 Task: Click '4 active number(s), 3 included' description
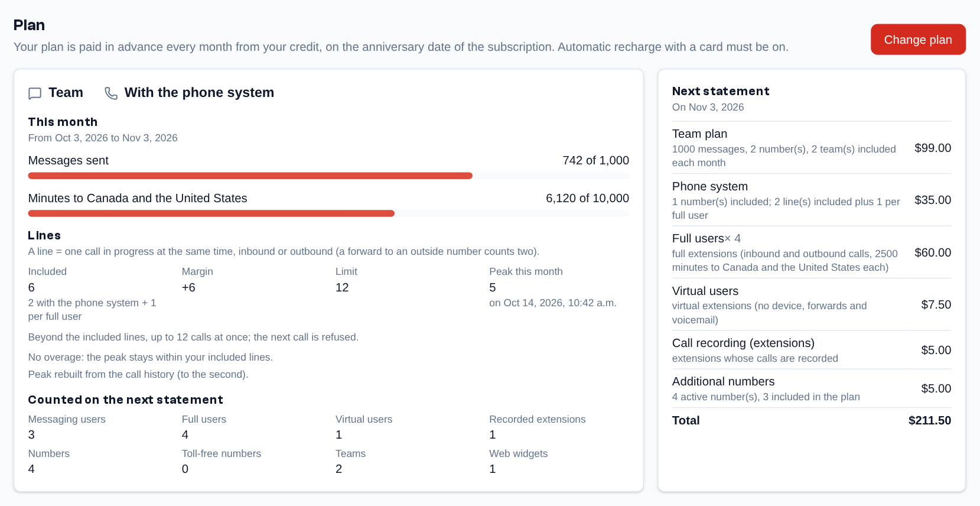[766, 397]
